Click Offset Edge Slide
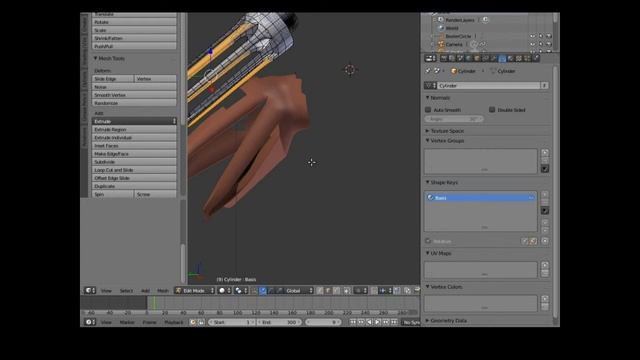 click(134, 178)
